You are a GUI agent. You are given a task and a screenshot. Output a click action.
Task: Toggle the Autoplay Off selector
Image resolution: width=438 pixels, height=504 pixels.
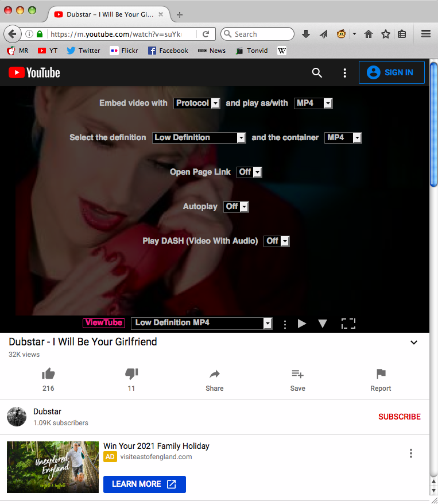[x=236, y=206]
